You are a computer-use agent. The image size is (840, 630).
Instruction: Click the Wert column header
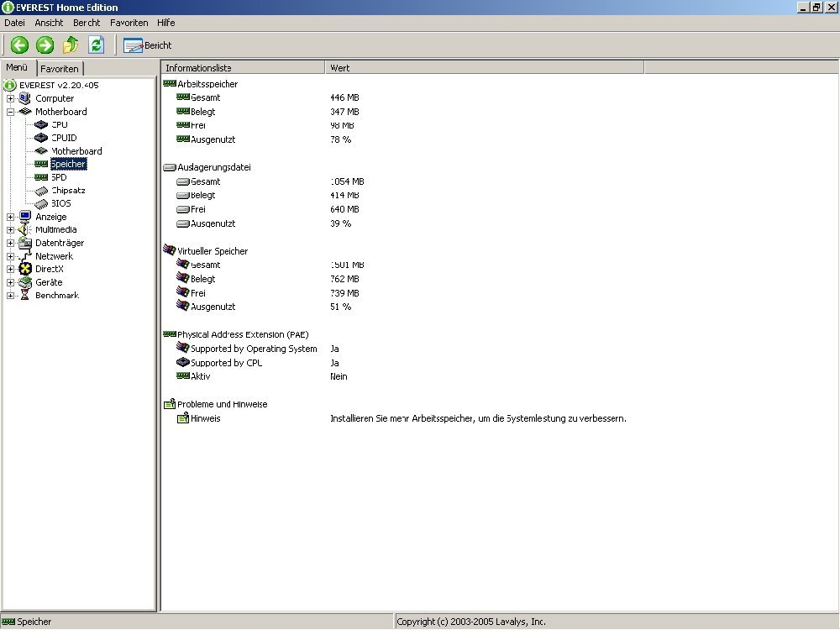point(484,68)
